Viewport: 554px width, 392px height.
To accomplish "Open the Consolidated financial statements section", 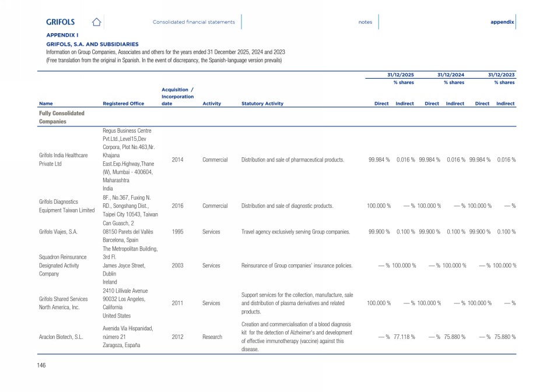I will pyautogui.click(x=194, y=22).
